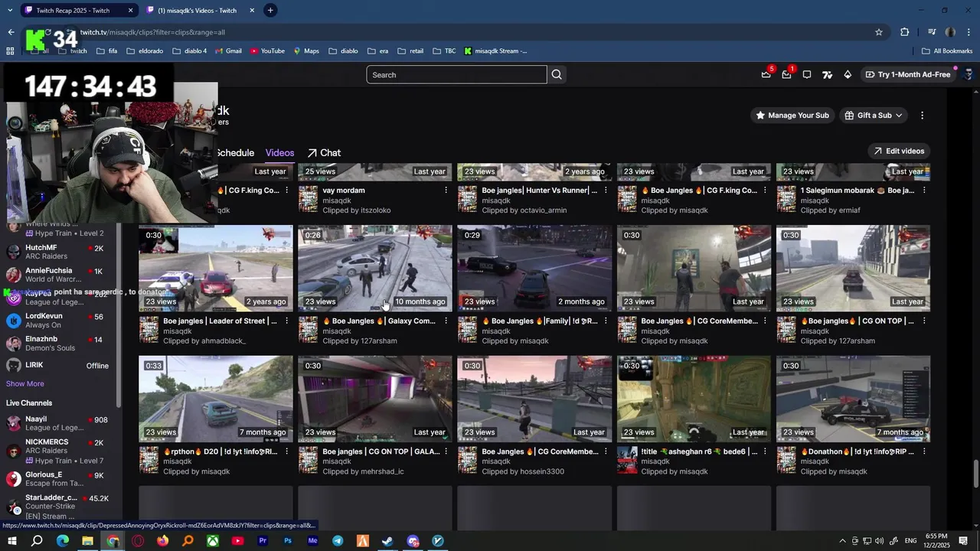The width and height of the screenshot is (980, 551).
Task: Go back with the browser back arrow
Action: (11, 32)
